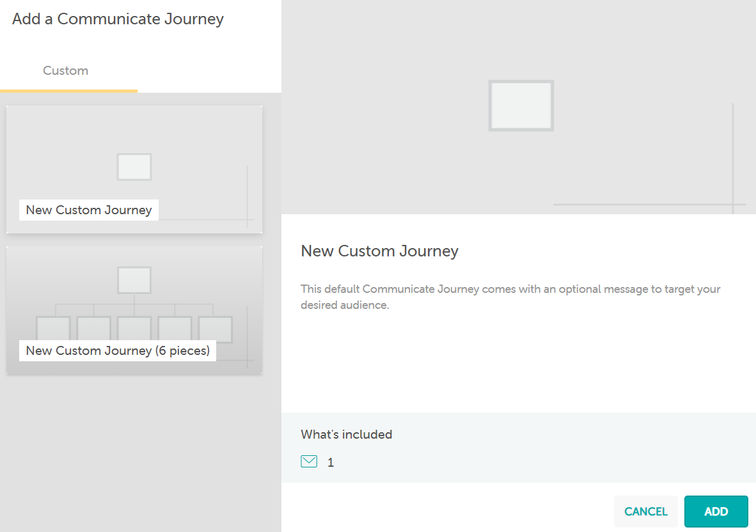The height and width of the screenshot is (532, 756).
Task: Click the What's included section header
Action: pyautogui.click(x=346, y=434)
